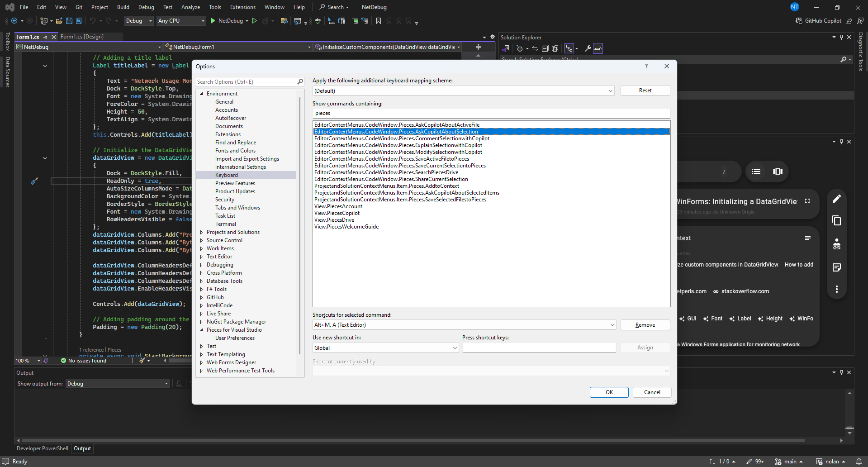Click the Reset button
868x467 pixels.
point(645,91)
